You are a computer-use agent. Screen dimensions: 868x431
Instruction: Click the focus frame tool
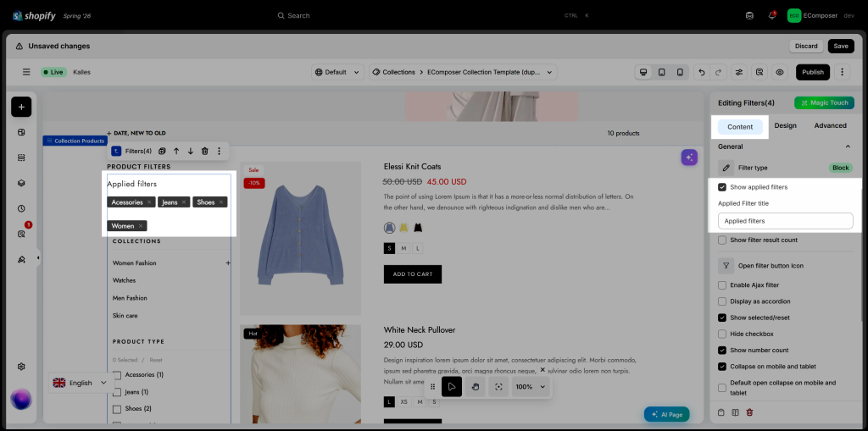pyautogui.click(x=498, y=387)
